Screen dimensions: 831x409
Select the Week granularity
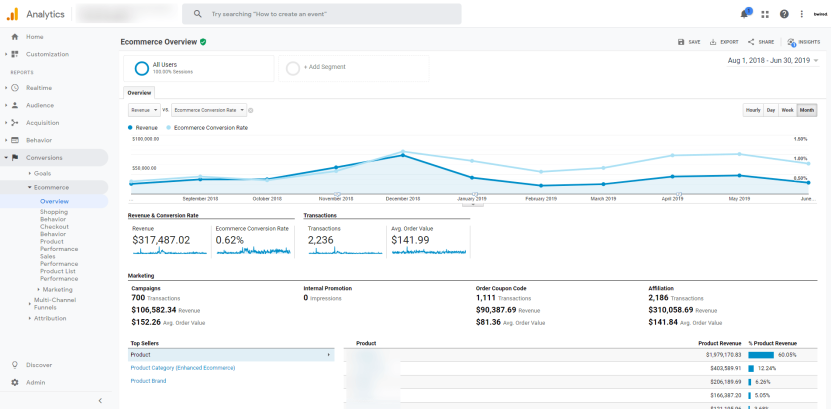coord(788,110)
